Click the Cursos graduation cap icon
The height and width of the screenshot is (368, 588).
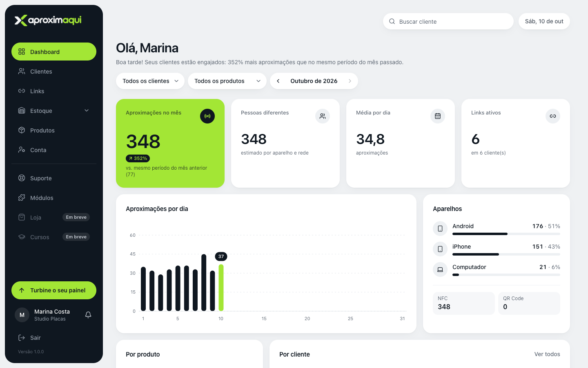pyautogui.click(x=22, y=237)
